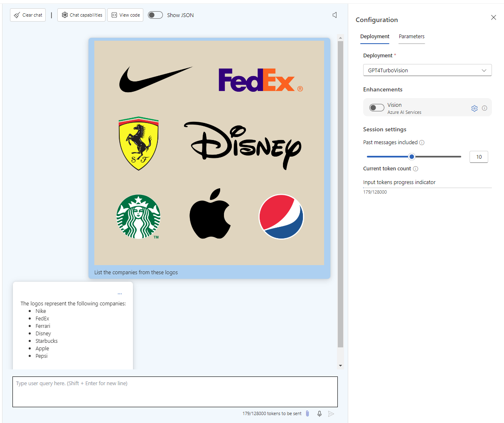The height and width of the screenshot is (423, 504).
Task: Open the ellipsis menu on assistant response
Action: [120, 294]
